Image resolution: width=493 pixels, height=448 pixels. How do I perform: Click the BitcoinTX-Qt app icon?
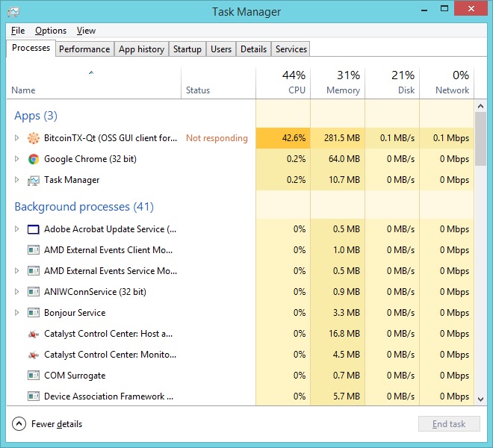click(34, 138)
